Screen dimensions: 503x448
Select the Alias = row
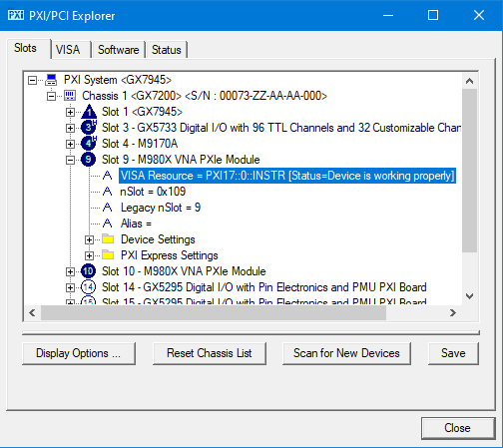tap(136, 224)
